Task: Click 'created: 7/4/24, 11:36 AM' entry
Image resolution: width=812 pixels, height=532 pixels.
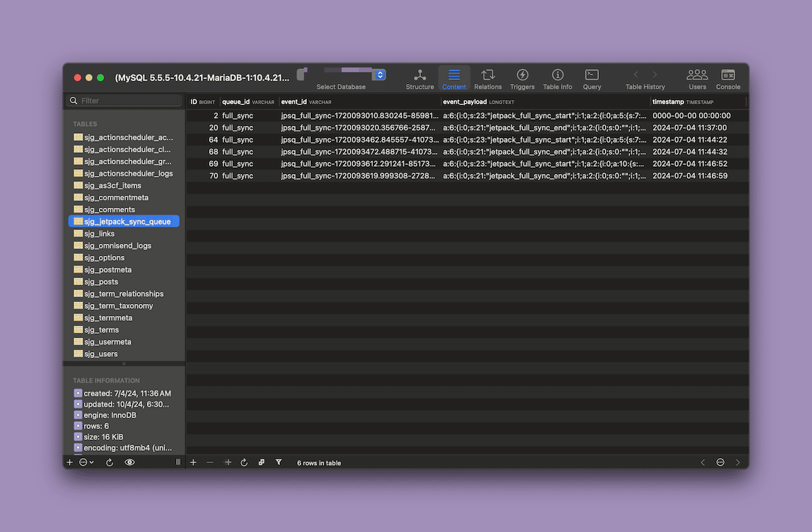Action: coord(122,393)
